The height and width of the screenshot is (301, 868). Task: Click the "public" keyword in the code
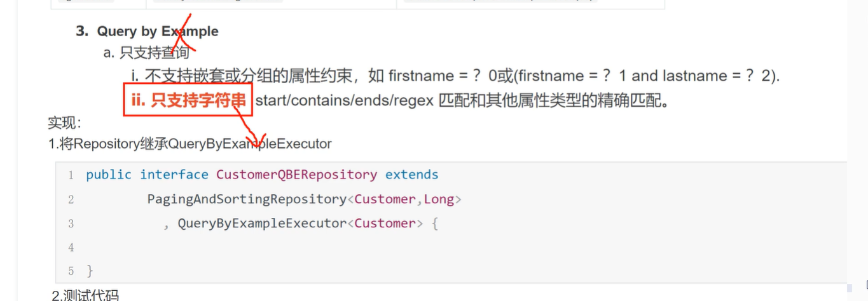pos(109,175)
